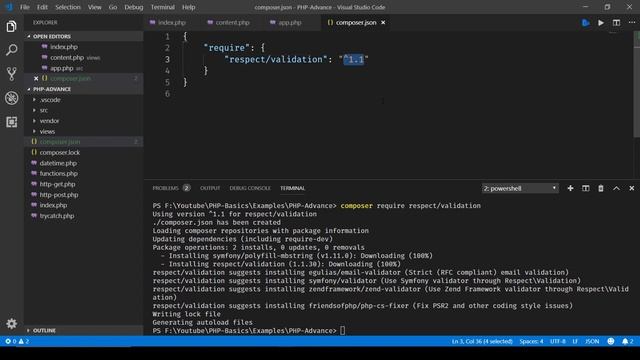Open the Selection menu
The height and width of the screenshot is (360, 640).
[x=68, y=7]
